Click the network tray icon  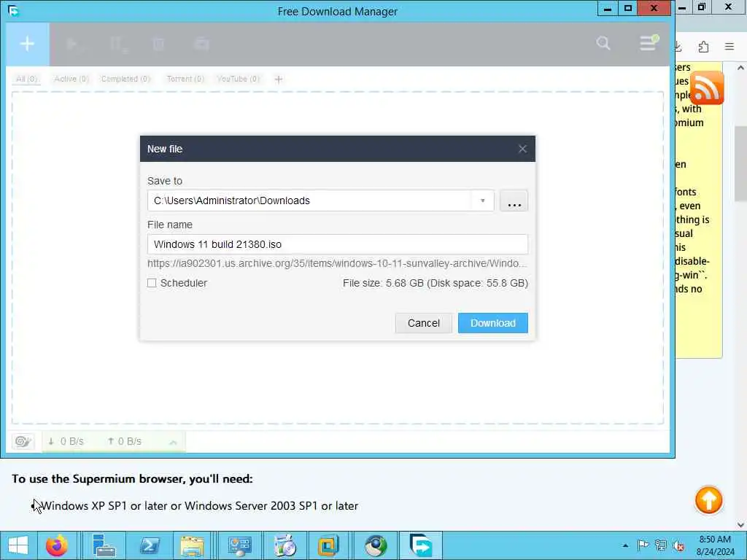click(x=661, y=545)
